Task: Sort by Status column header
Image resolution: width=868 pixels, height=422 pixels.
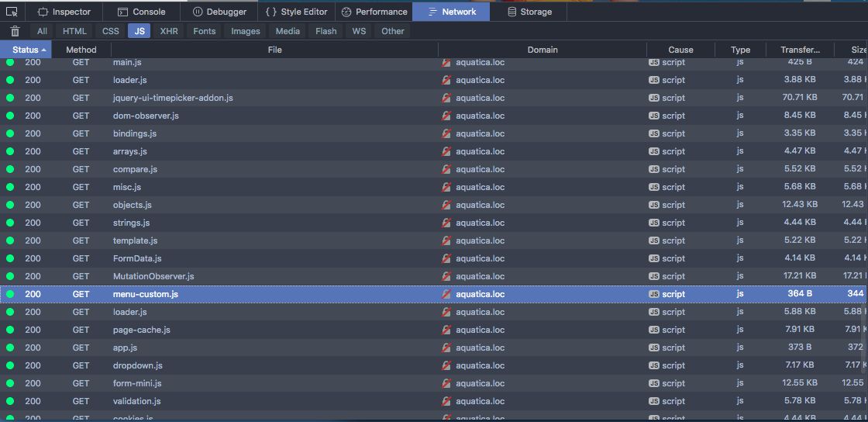Action: pos(29,50)
